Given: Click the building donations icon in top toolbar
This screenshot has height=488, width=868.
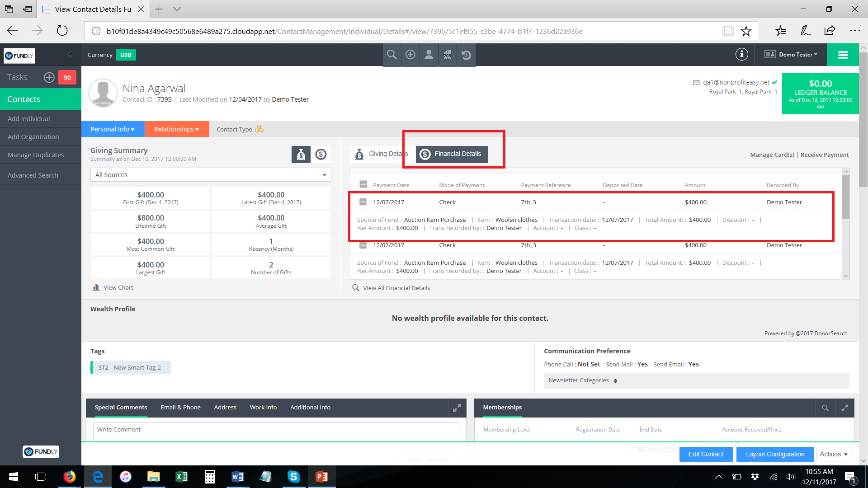Looking at the screenshot, I should (x=448, y=55).
